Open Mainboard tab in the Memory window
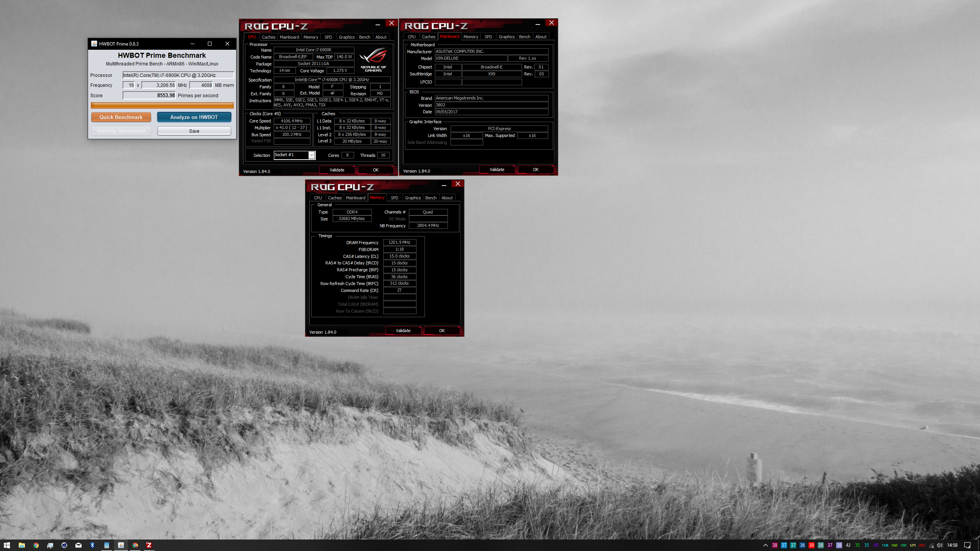The image size is (980, 551). click(356, 198)
